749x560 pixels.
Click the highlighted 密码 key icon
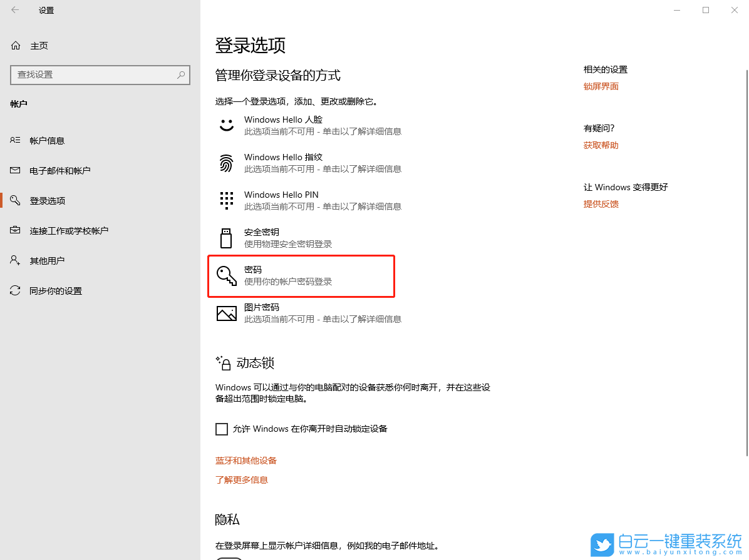226,275
